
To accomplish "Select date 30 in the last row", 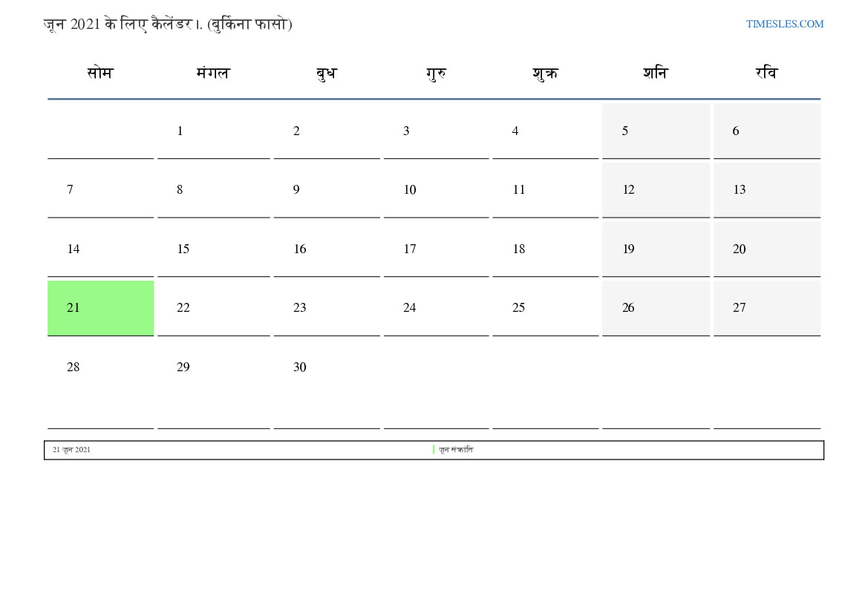I will [300, 367].
